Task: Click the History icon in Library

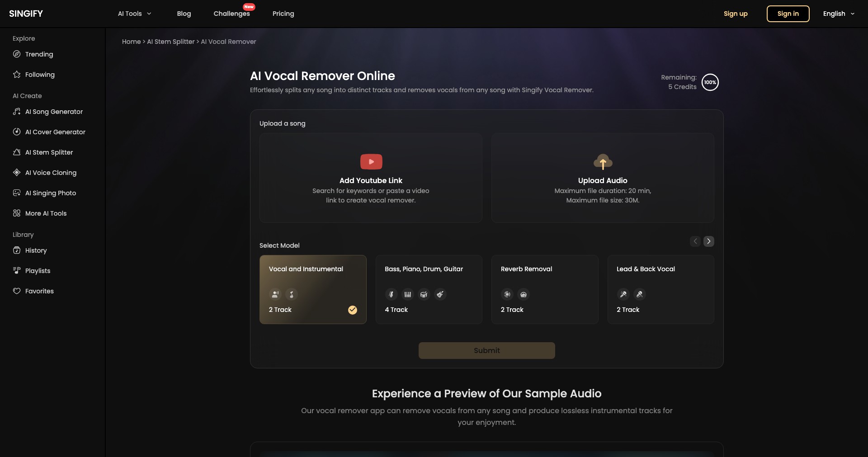Action: [x=17, y=250]
